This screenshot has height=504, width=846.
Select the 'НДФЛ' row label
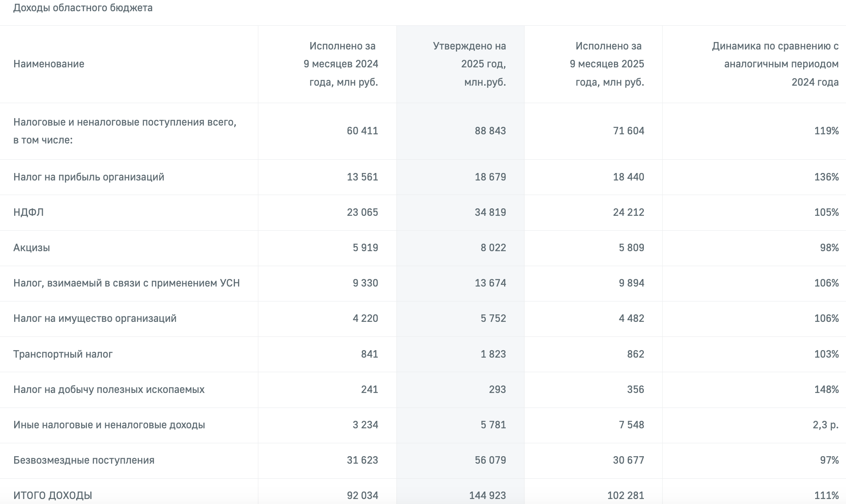click(28, 212)
